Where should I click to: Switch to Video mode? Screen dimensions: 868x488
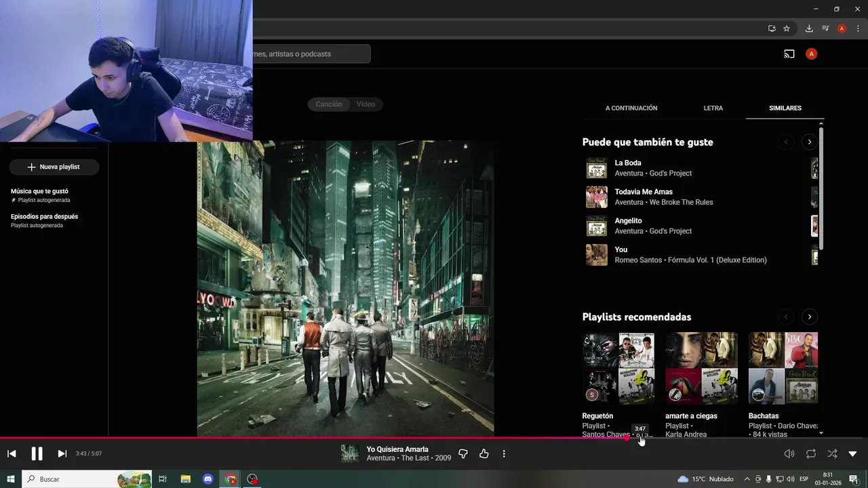(x=366, y=104)
